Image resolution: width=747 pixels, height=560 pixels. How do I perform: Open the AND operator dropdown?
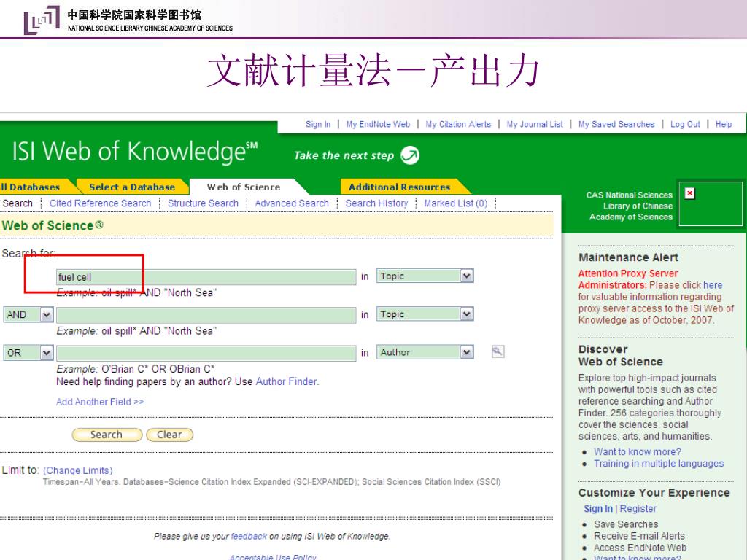(46, 314)
